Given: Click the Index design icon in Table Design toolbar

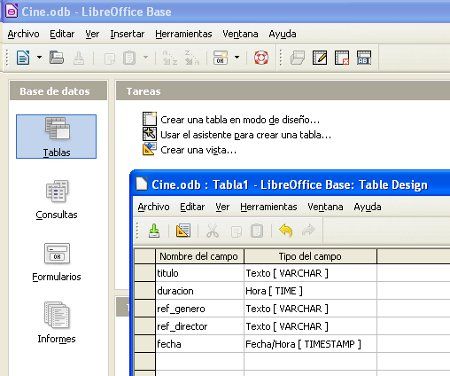Looking at the screenshot, I should [183, 231].
